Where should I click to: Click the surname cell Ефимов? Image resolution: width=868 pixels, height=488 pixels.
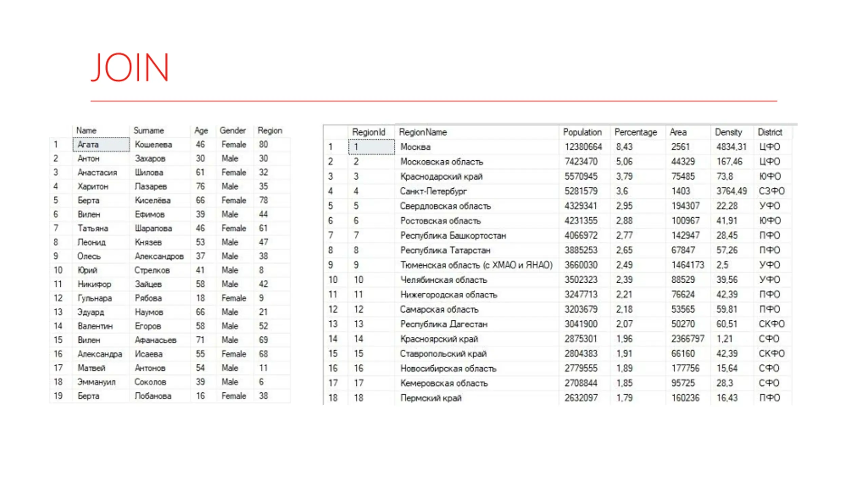[x=150, y=214]
